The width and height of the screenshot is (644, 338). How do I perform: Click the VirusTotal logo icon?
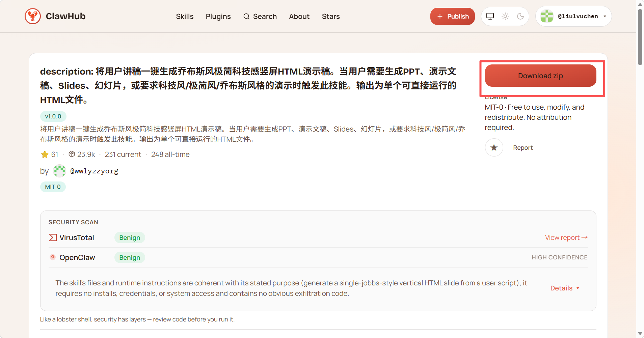(53, 237)
